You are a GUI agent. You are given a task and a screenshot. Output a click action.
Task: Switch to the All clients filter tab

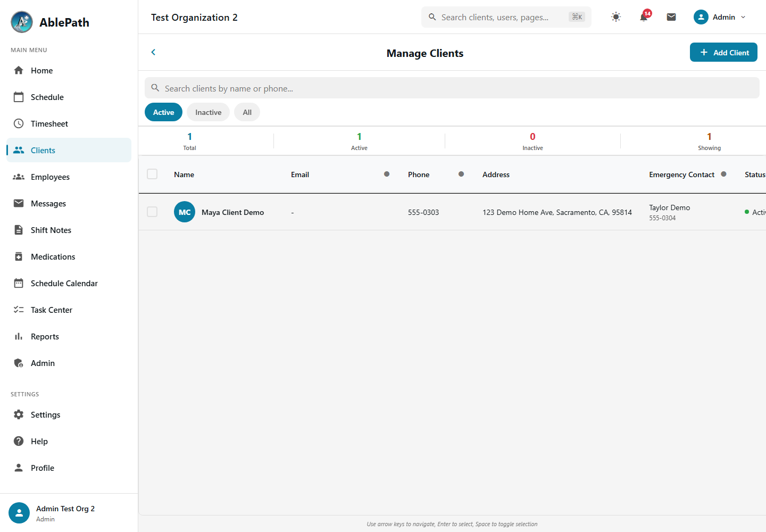(x=247, y=112)
